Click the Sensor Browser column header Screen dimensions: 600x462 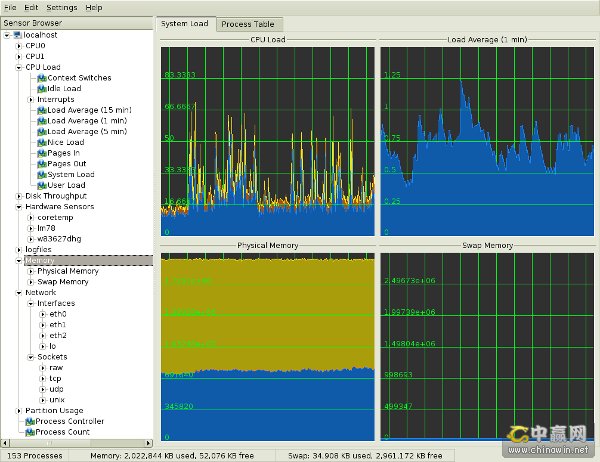click(77, 23)
